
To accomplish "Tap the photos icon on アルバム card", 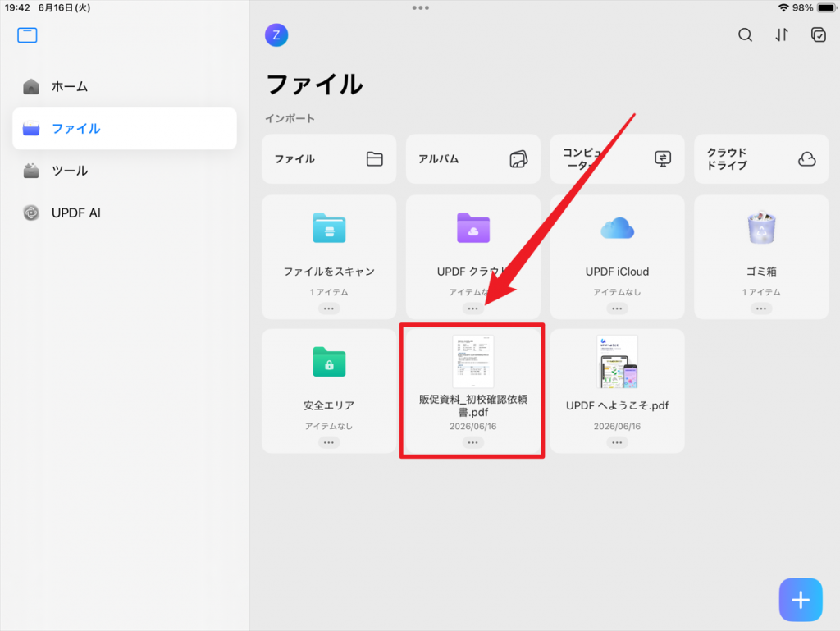I will pyautogui.click(x=518, y=159).
